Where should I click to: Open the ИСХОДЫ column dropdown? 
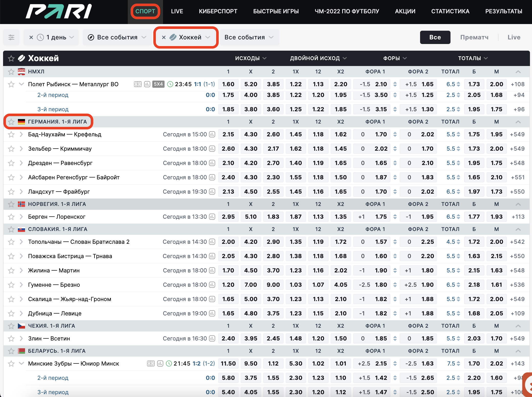(251, 58)
